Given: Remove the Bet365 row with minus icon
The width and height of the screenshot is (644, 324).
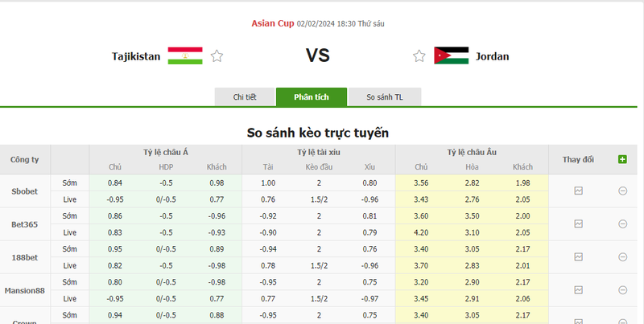Looking at the screenshot, I should [622, 224].
